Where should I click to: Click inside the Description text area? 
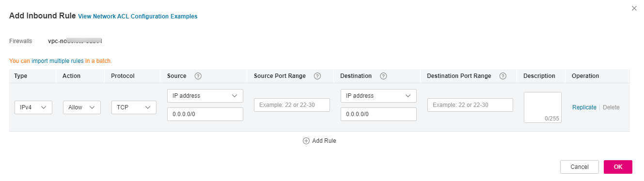click(543, 107)
